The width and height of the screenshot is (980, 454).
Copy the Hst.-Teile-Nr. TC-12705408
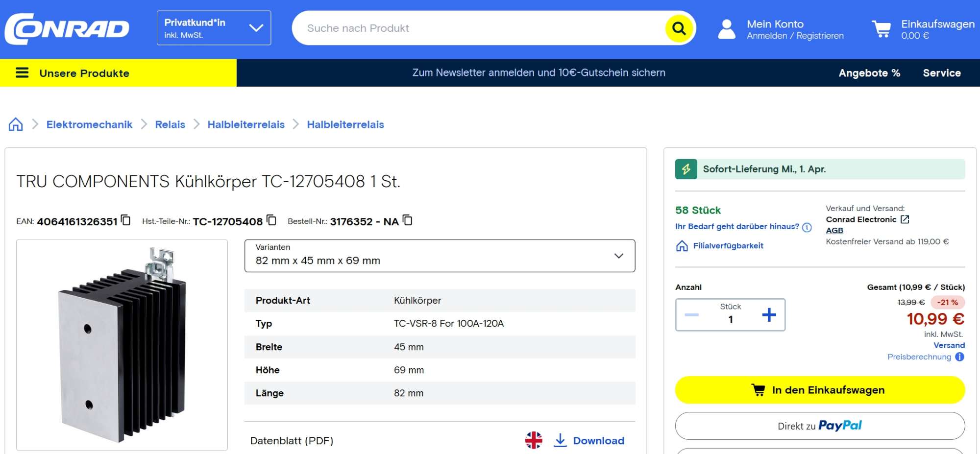click(x=271, y=220)
